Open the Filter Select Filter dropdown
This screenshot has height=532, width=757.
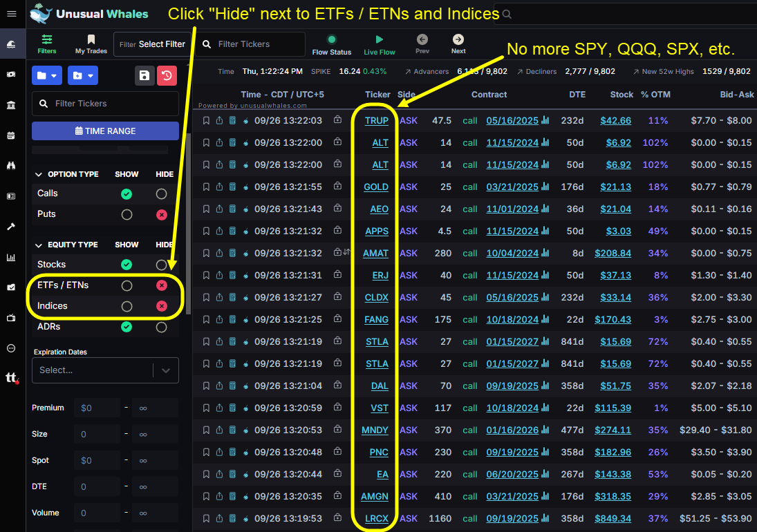(x=152, y=44)
